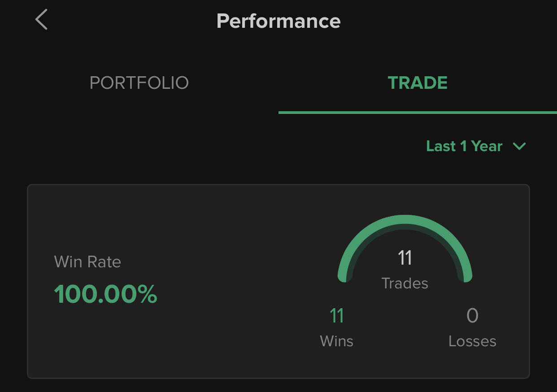Open the Last 1 Year period dropdown
The width and height of the screenshot is (557, 392).
(x=464, y=146)
